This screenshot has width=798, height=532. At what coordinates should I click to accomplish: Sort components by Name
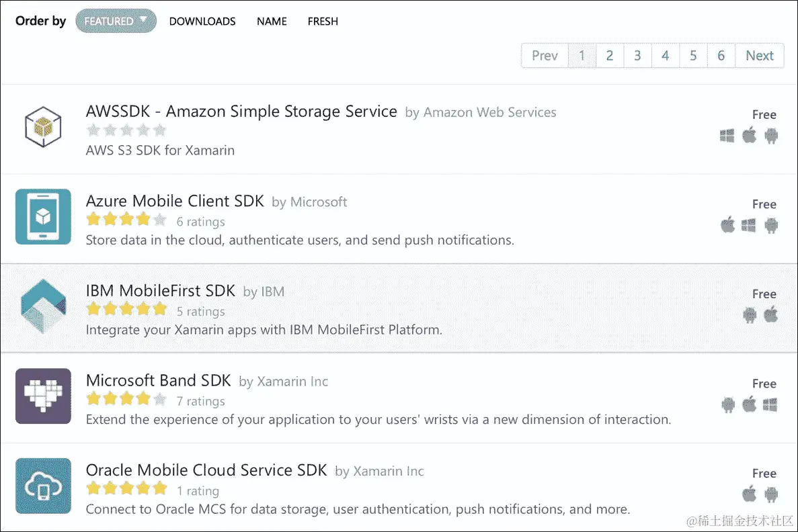coord(272,21)
